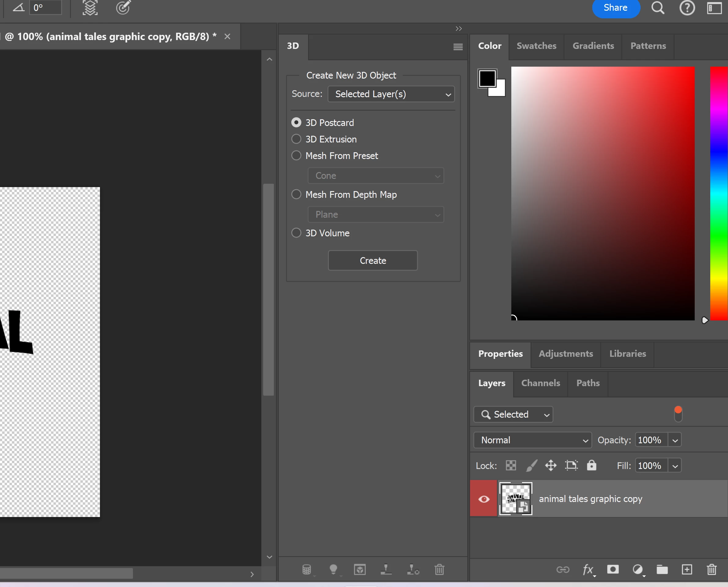Hide the animal tales graphic copy layer
Image resolution: width=728 pixels, height=587 pixels.
pyautogui.click(x=483, y=499)
